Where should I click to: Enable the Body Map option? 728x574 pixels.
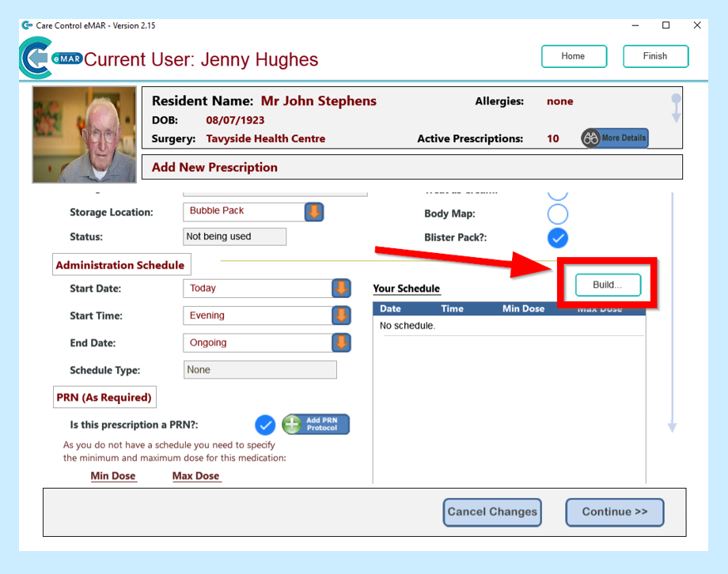[558, 214]
